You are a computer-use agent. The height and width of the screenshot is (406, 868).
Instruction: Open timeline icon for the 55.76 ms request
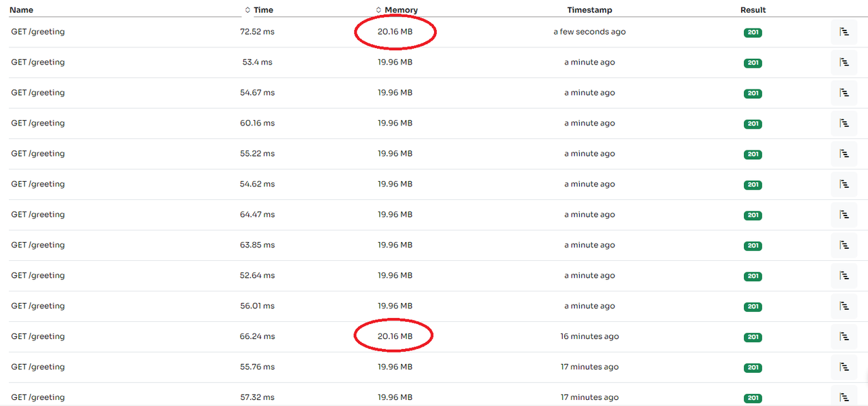[844, 367]
